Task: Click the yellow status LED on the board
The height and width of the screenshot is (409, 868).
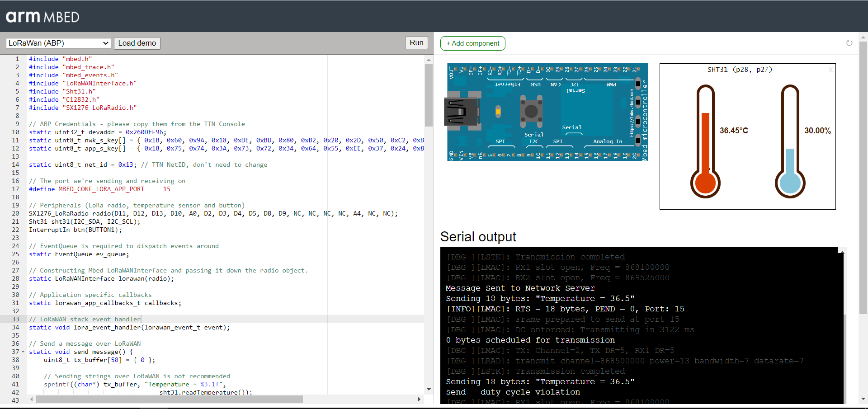Action: [x=498, y=111]
